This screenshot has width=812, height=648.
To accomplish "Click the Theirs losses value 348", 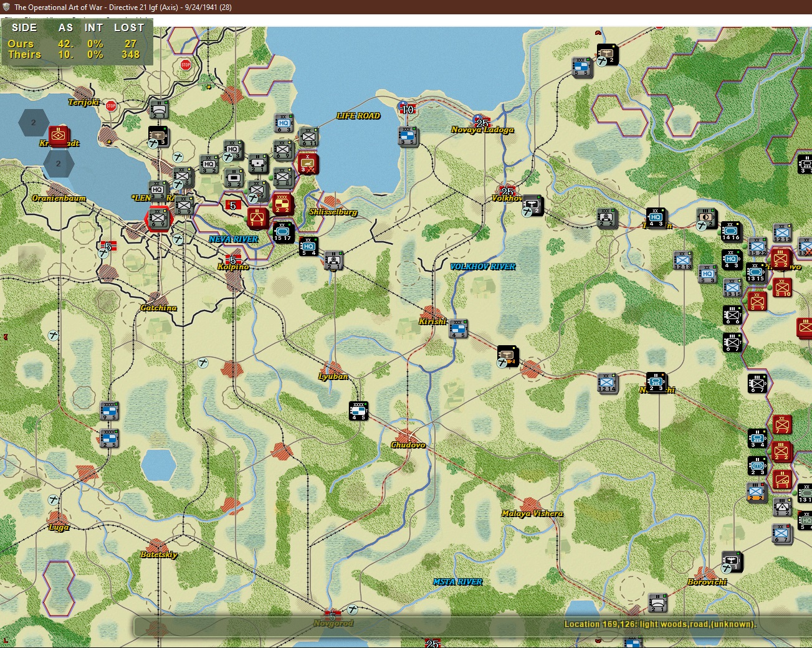I will pos(130,54).
